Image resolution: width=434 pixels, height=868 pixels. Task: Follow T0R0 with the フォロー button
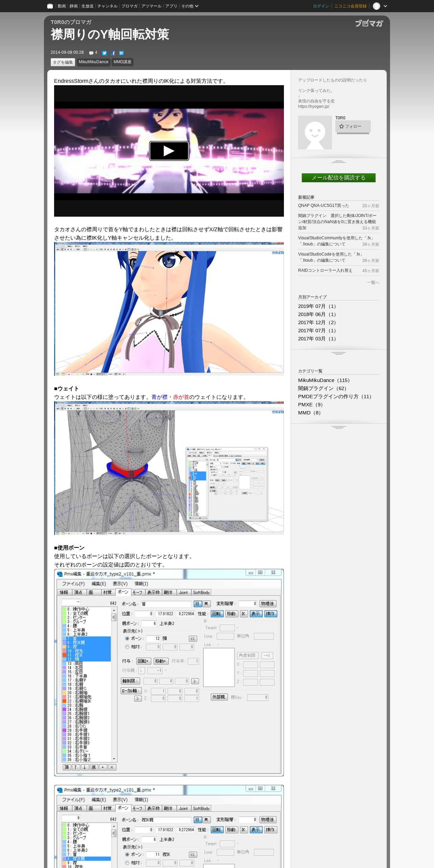point(353,126)
